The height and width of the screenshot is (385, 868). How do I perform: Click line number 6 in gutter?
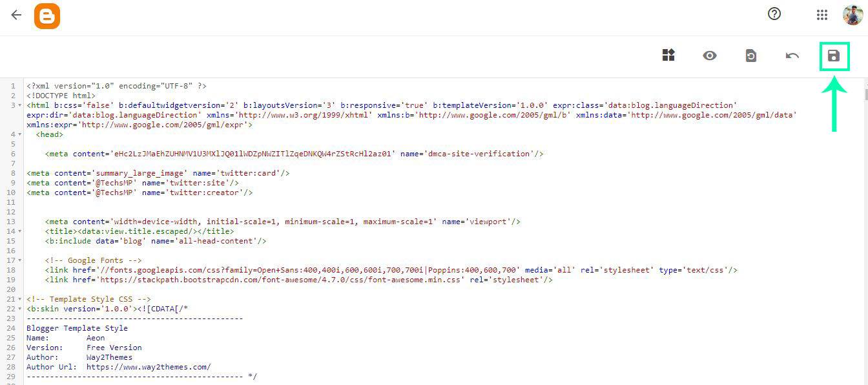(x=13, y=154)
